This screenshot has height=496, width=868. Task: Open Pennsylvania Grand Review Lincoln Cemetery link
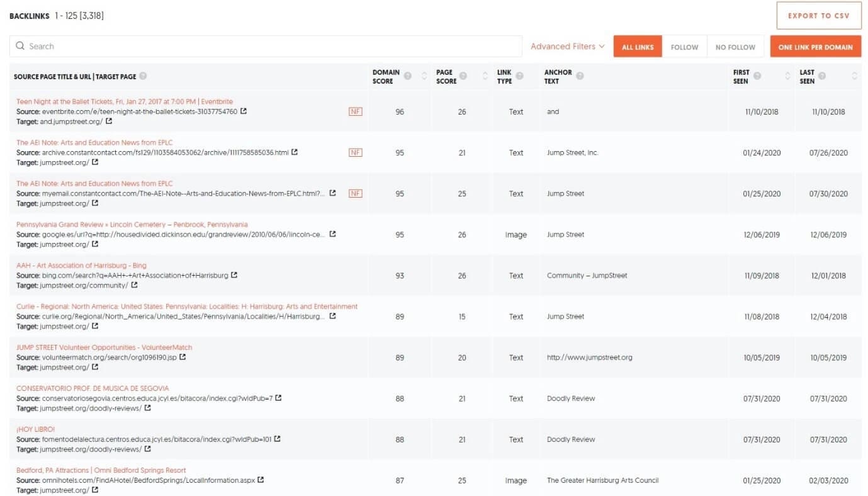[x=132, y=224]
